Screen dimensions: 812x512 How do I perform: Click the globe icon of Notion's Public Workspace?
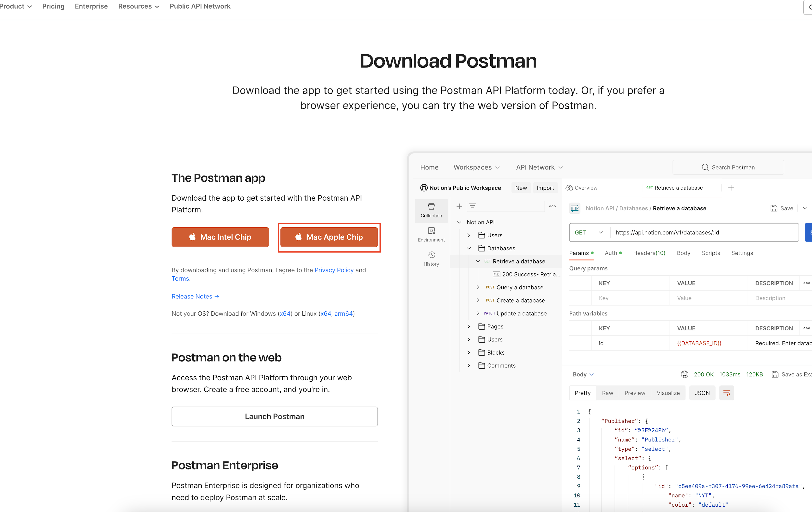click(x=423, y=188)
